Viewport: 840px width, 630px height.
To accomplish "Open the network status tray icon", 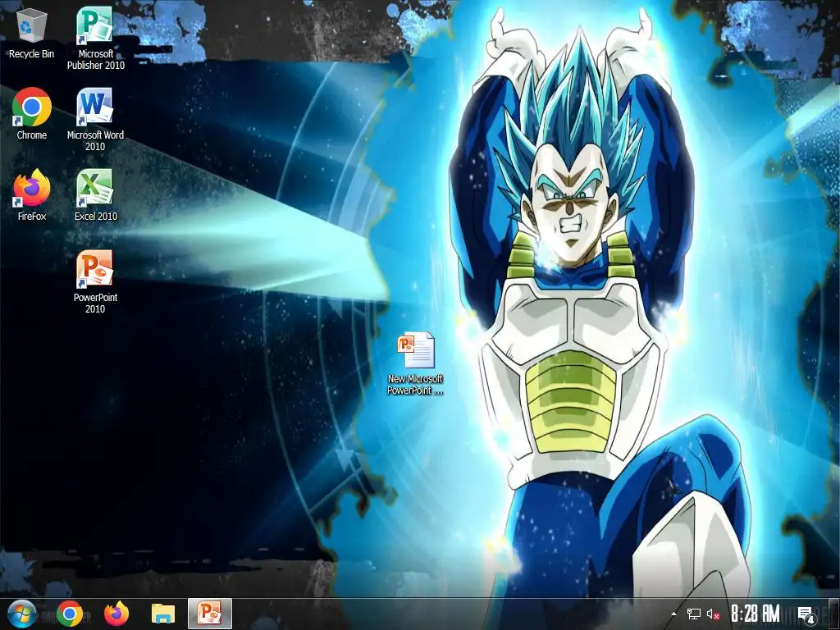I will pos(694,614).
